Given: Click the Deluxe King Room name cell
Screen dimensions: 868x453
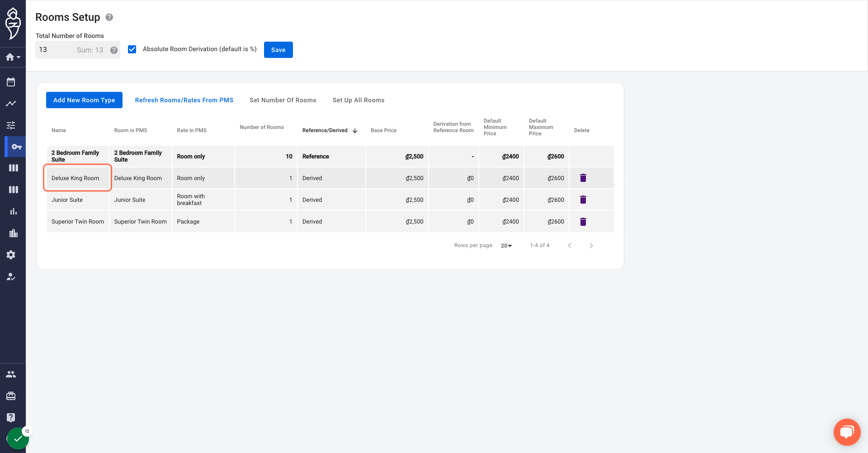Looking at the screenshot, I should [78, 178].
